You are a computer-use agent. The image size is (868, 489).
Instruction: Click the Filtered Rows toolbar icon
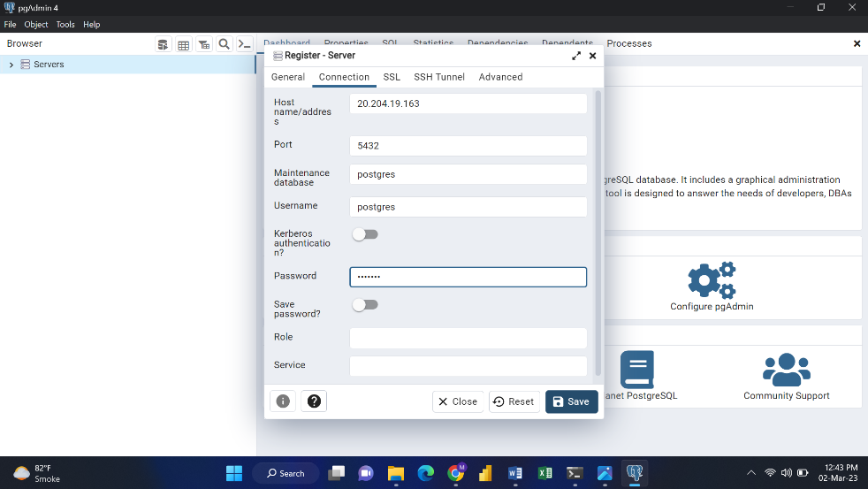click(x=203, y=44)
